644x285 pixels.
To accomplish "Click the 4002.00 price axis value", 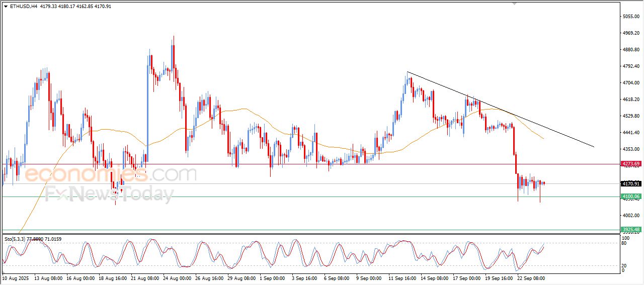I will [x=631, y=216].
